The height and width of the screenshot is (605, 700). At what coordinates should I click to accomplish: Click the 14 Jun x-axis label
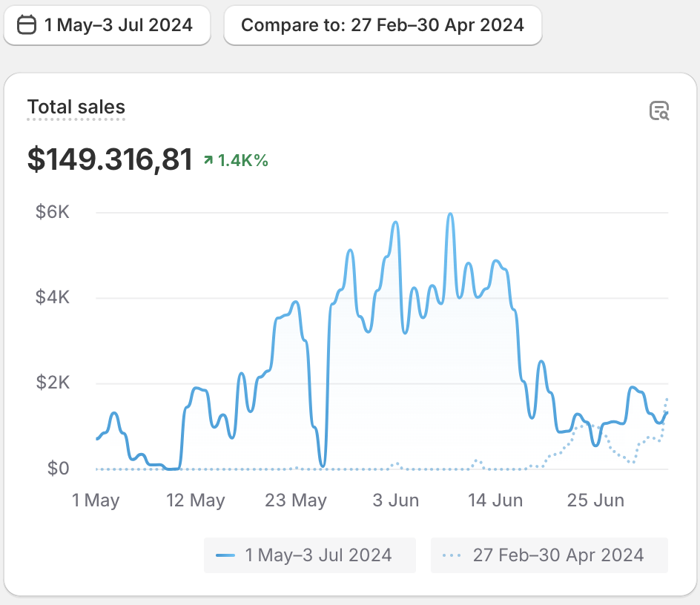coord(495,500)
